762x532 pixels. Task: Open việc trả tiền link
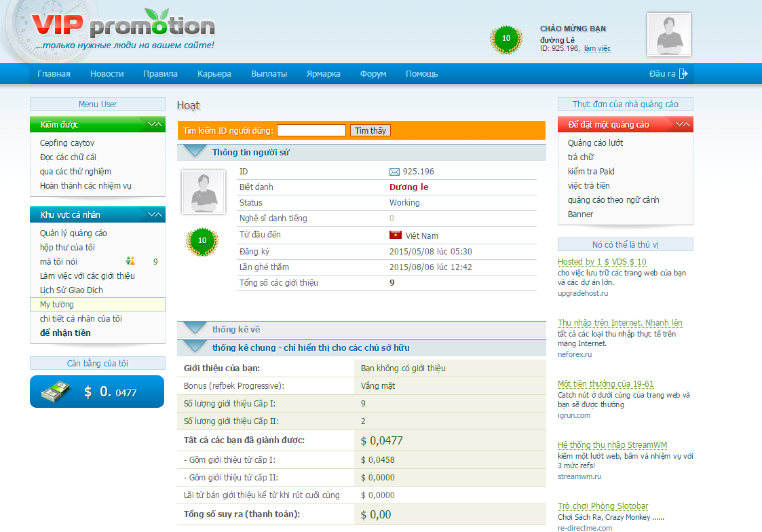tap(588, 186)
